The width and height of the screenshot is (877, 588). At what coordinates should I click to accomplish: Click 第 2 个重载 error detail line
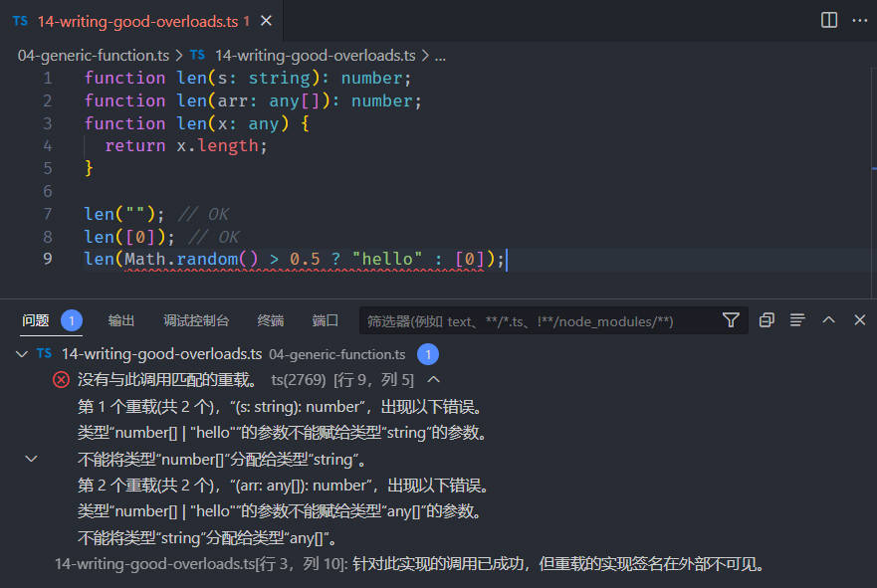[x=284, y=486]
